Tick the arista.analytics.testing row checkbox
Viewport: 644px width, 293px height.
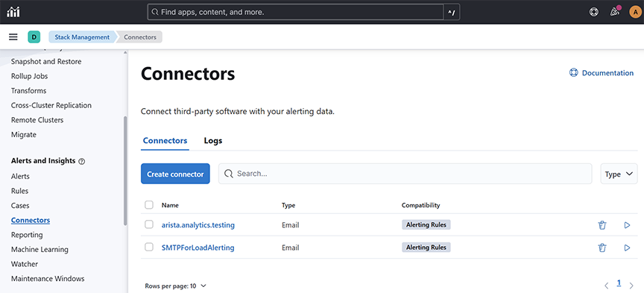click(149, 224)
